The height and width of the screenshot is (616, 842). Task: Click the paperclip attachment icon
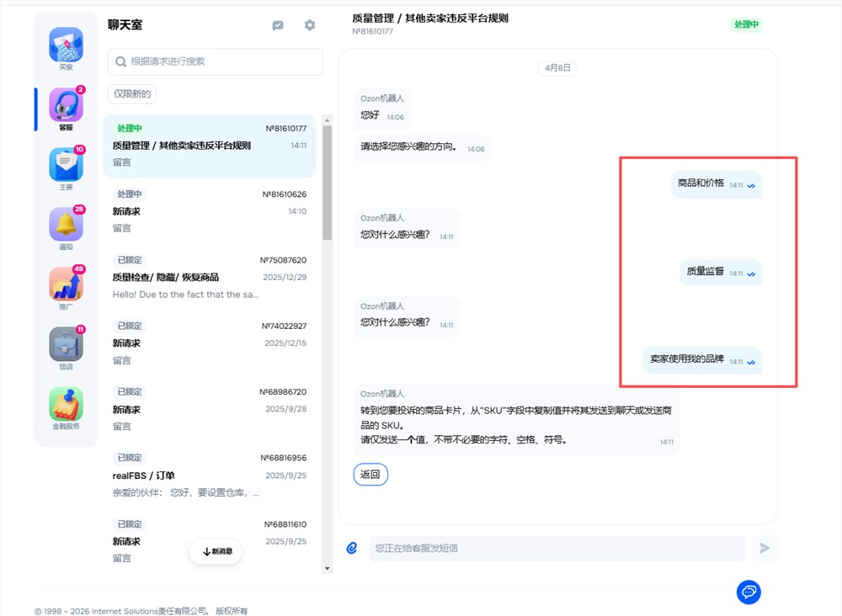353,548
